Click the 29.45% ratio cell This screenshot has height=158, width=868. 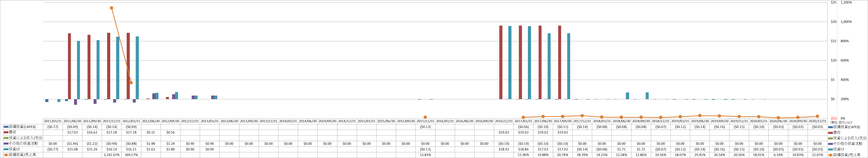click(700, 155)
